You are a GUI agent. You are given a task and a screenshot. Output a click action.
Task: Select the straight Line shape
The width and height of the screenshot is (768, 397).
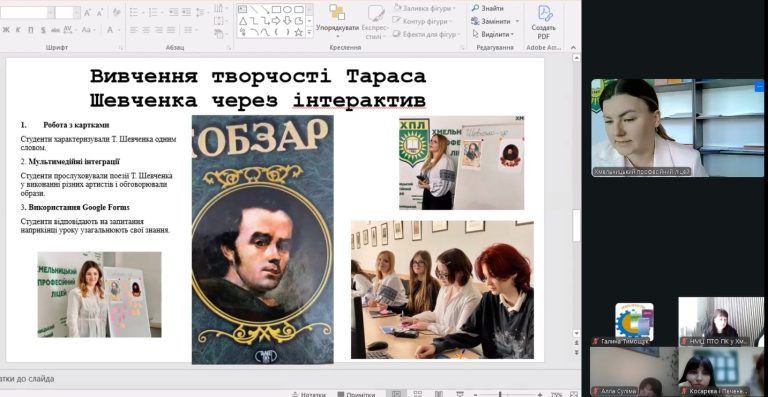[x=253, y=9]
